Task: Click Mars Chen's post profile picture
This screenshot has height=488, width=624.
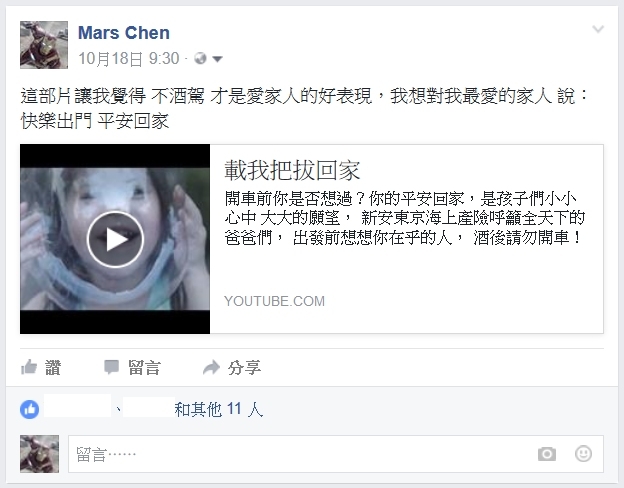Action: pyautogui.click(x=44, y=45)
